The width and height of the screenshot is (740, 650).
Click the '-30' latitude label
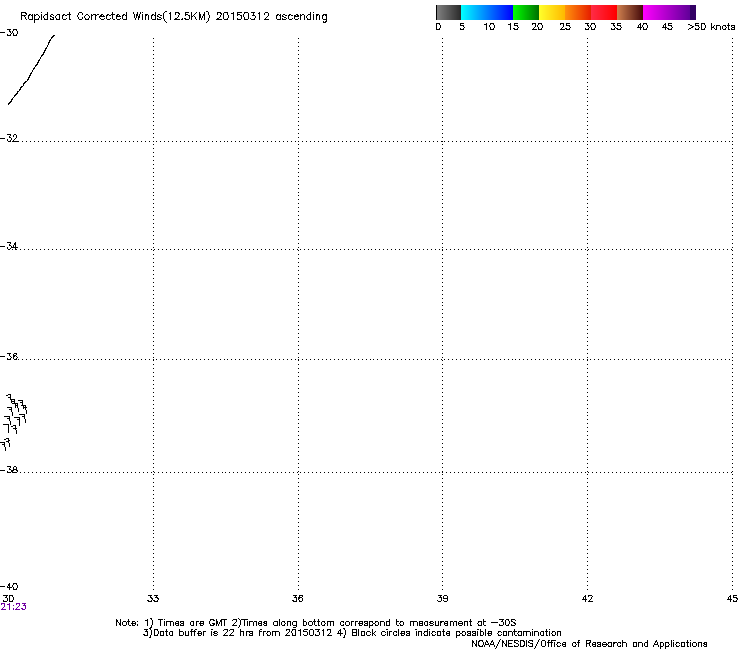coord(9,33)
